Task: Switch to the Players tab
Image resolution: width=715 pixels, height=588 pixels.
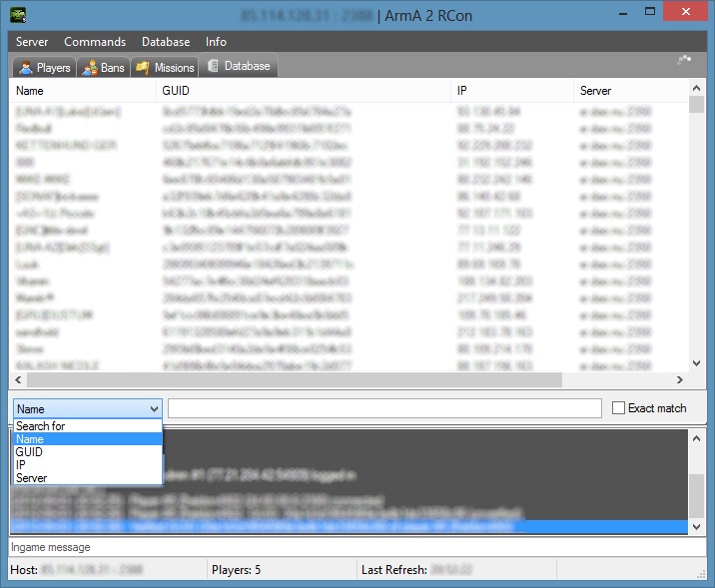Action: tap(44, 68)
